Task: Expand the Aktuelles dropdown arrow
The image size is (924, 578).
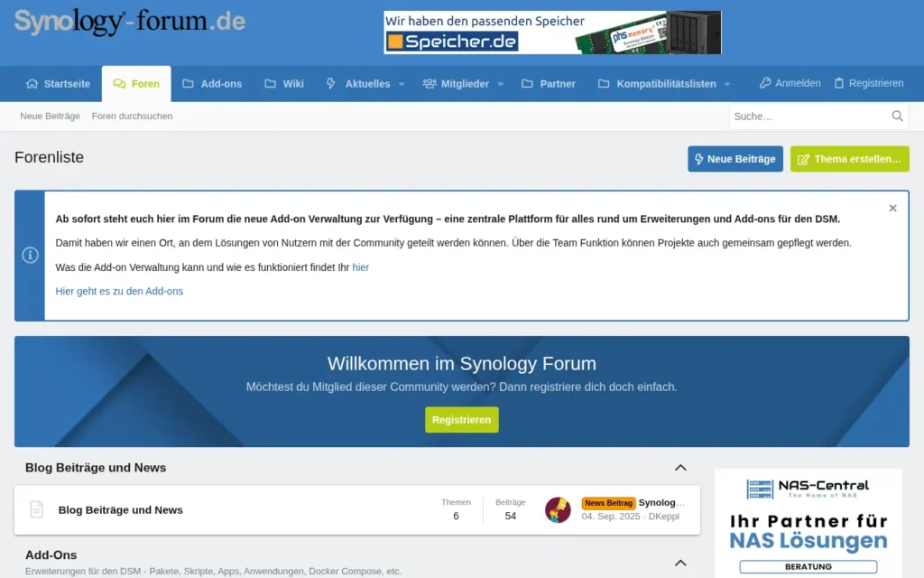Action: (402, 84)
